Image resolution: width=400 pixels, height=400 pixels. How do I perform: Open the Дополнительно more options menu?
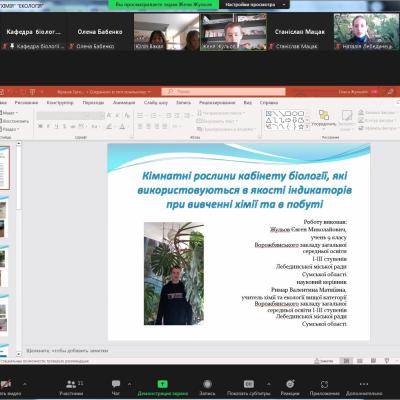(364, 388)
